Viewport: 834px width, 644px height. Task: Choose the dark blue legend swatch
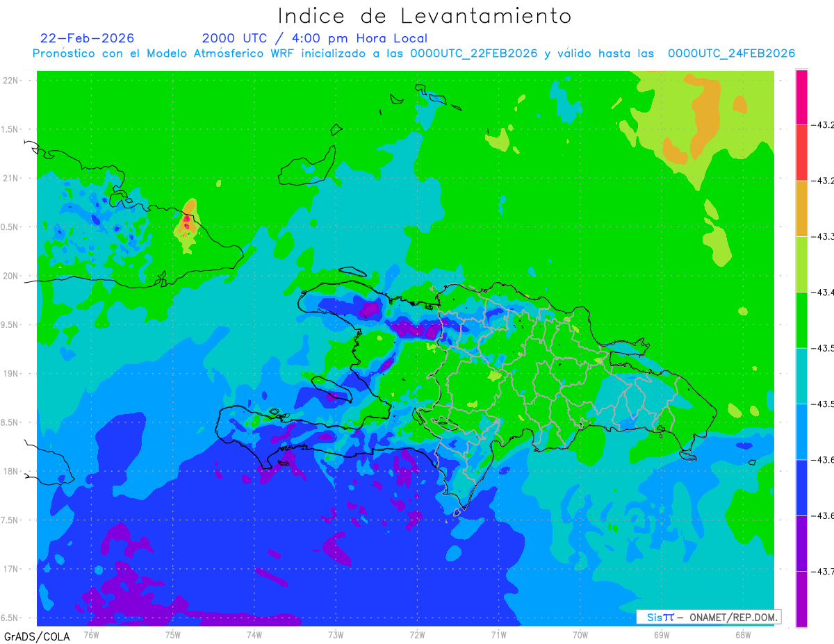[x=801, y=487]
